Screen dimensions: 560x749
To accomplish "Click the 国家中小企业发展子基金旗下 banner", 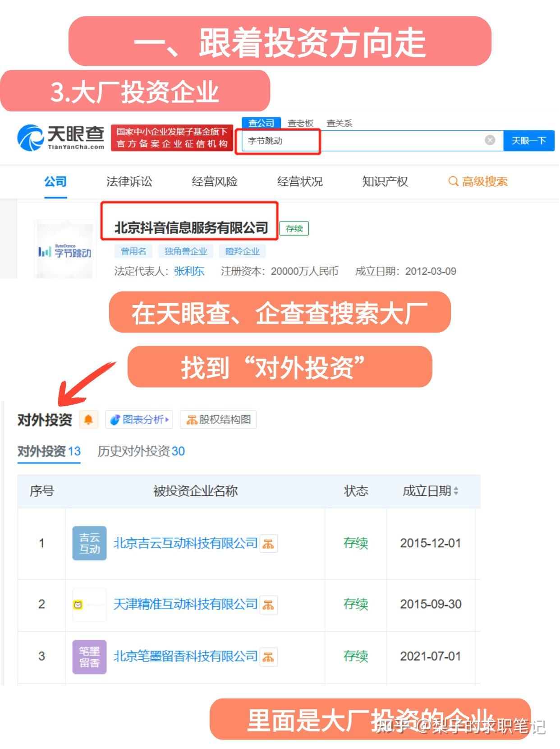I will click(x=172, y=138).
